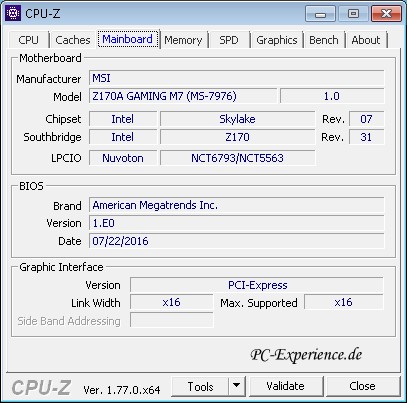Viewport: 407px width, 403px height.
Task: Open the Graphics tab
Action: (277, 40)
